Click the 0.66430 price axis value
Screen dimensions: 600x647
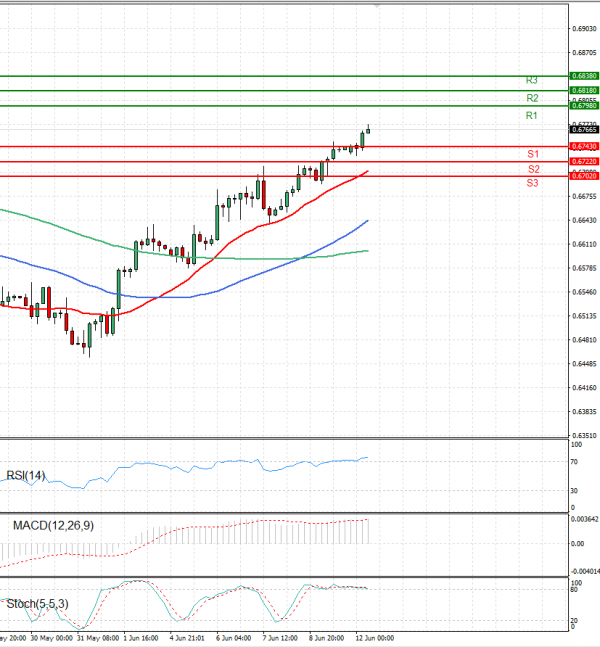coord(584,220)
